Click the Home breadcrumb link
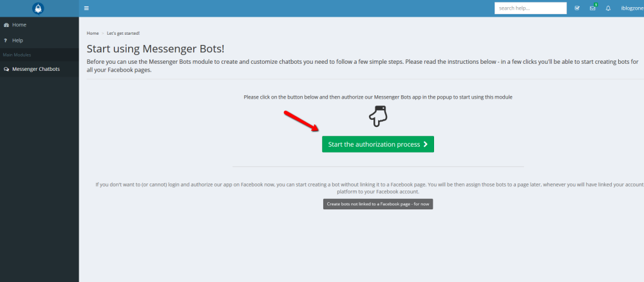 [x=92, y=33]
